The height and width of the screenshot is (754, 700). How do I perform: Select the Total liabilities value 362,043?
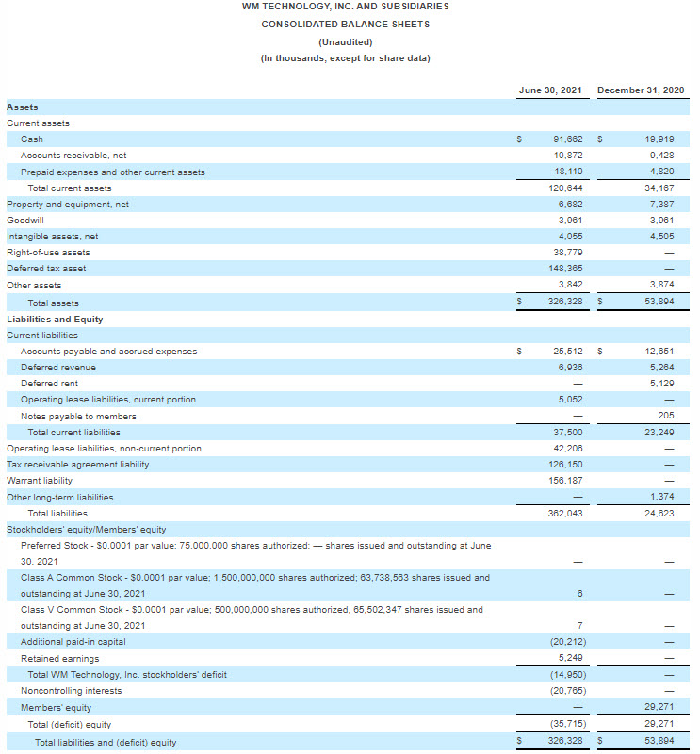click(x=565, y=514)
